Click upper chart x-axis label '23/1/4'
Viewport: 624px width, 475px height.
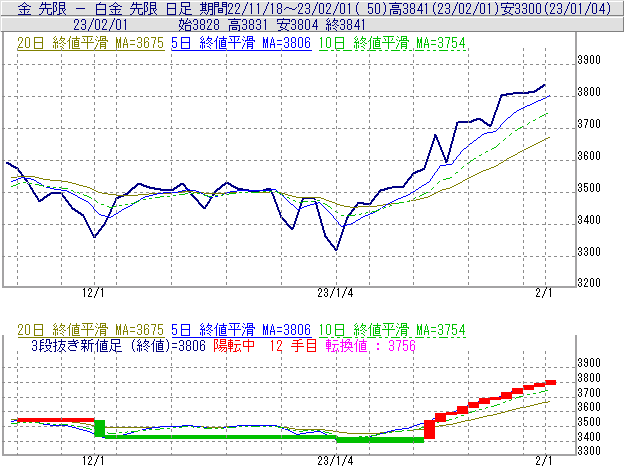tap(335, 293)
